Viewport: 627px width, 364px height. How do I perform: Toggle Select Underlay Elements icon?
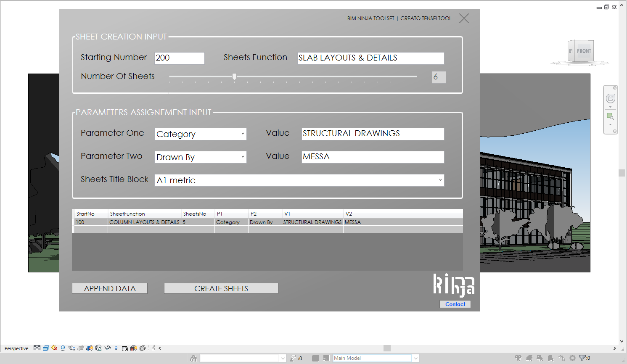[x=529, y=358]
